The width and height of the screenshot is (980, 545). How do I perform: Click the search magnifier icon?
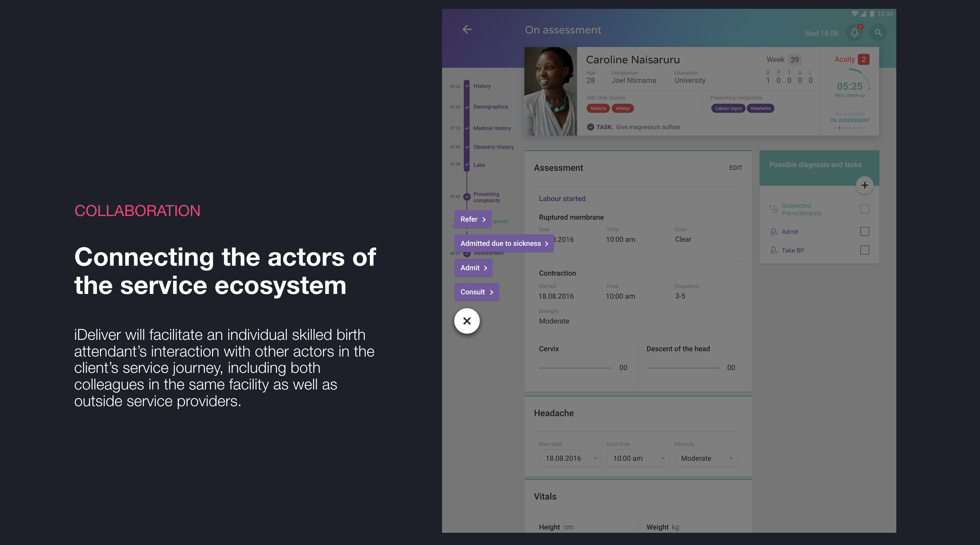click(878, 33)
